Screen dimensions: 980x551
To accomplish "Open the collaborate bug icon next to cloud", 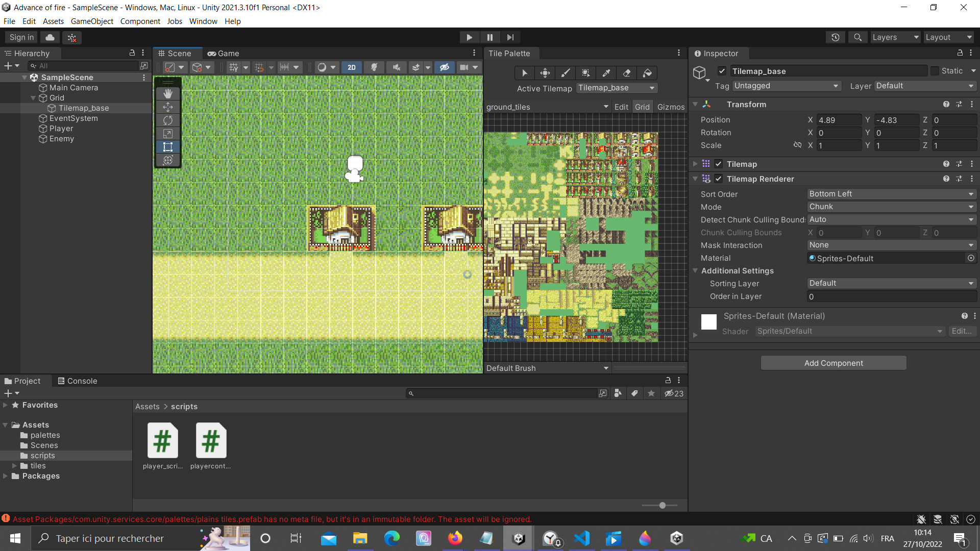I will 72,37.
